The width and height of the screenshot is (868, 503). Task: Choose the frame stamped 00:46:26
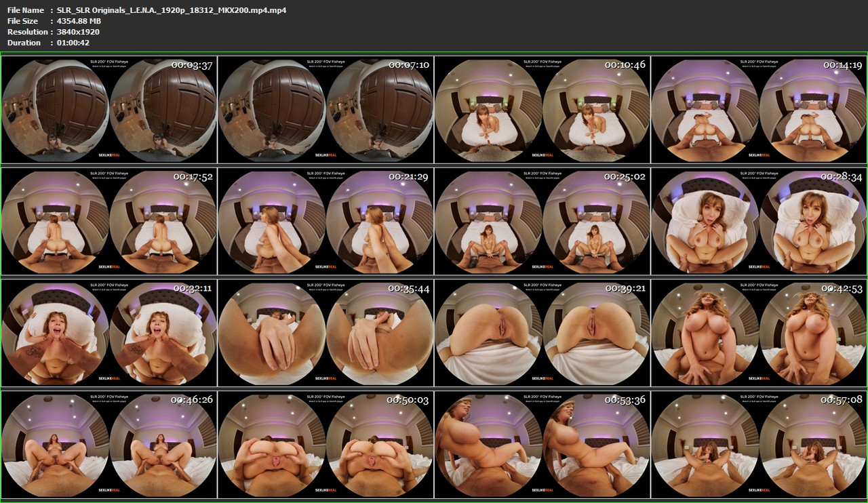point(109,445)
